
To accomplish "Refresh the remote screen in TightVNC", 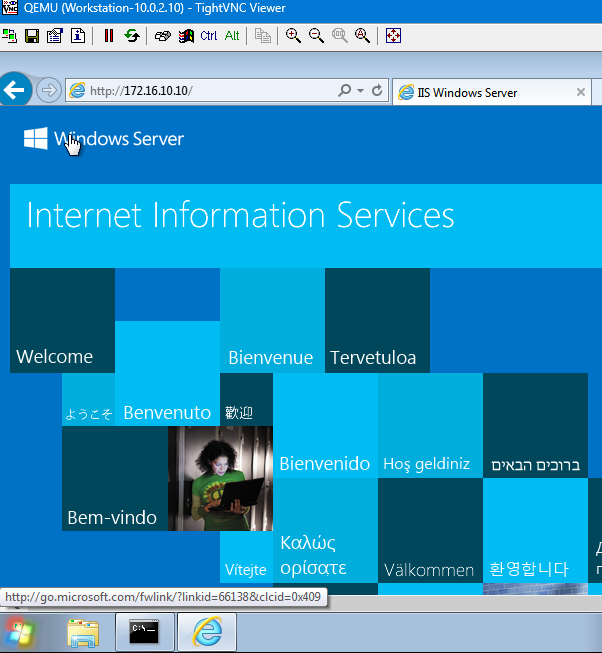I will point(131,36).
